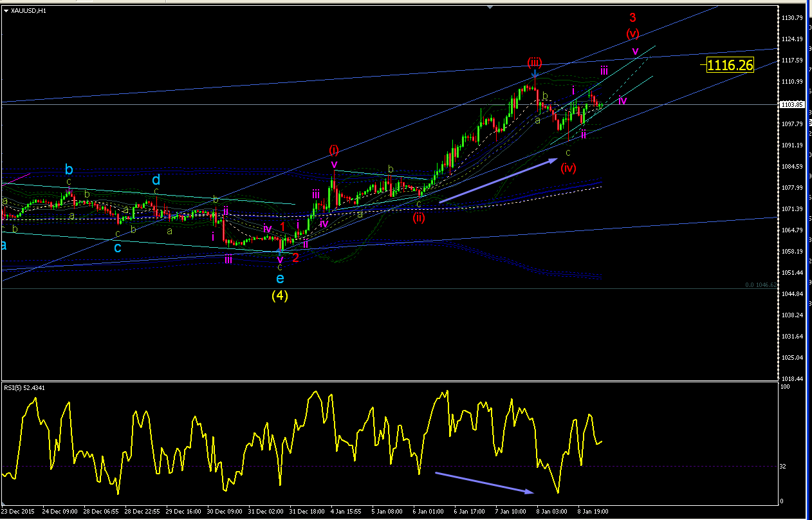Select the blue down-arrow marker under red (iii)
The height and width of the screenshot is (520, 812).
pyautogui.click(x=535, y=74)
